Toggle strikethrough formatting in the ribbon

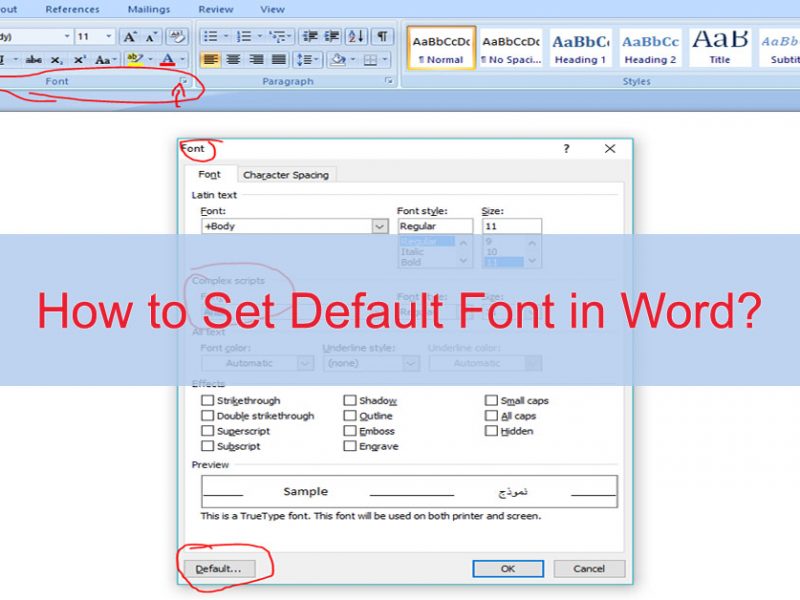pos(34,58)
